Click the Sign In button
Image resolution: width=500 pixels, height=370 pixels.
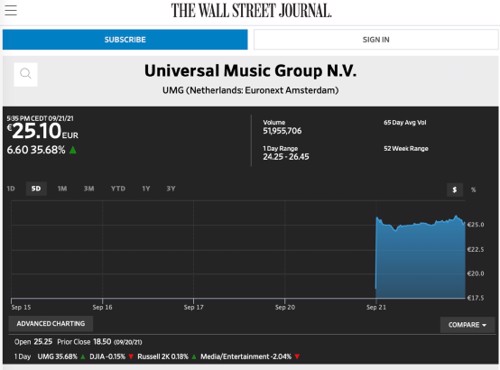pyautogui.click(x=376, y=40)
